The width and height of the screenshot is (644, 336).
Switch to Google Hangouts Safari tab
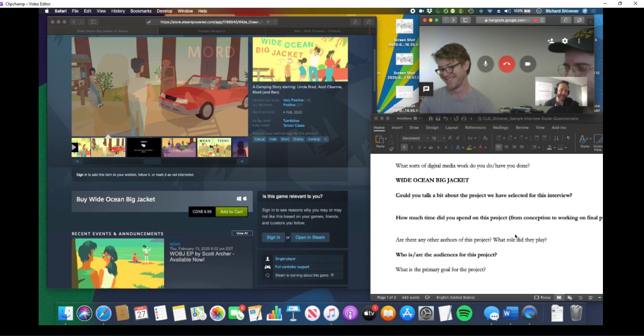pyautogui.click(x=211, y=31)
